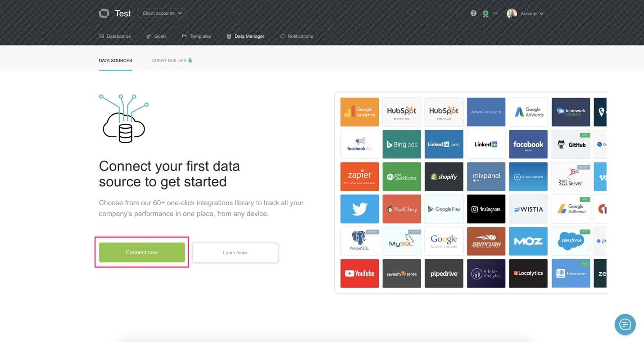Choose the Google AdWords tile
Viewport: 644px width, 342px height.
pos(528,112)
